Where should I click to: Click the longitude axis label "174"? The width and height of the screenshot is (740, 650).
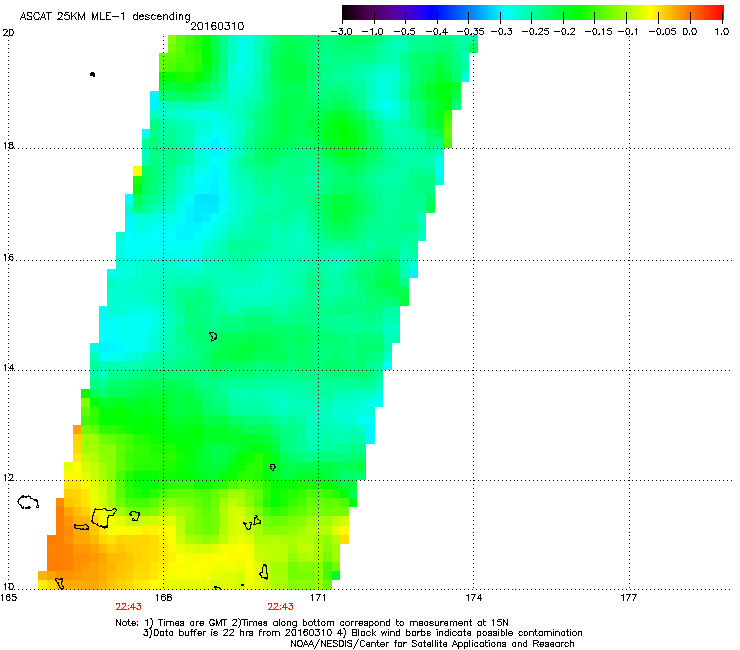click(x=473, y=598)
